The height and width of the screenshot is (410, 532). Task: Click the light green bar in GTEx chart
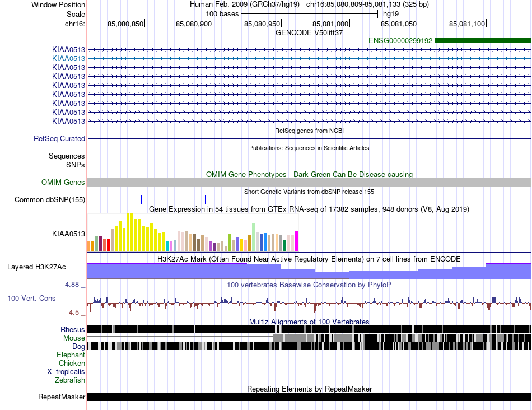point(254,237)
